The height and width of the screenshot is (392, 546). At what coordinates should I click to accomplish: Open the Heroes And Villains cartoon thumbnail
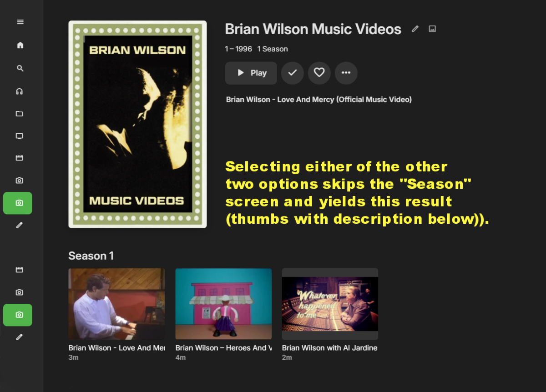coord(223,304)
